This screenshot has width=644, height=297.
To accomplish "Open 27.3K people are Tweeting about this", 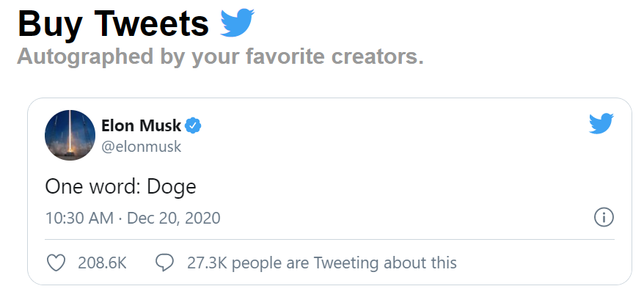I will (x=321, y=263).
